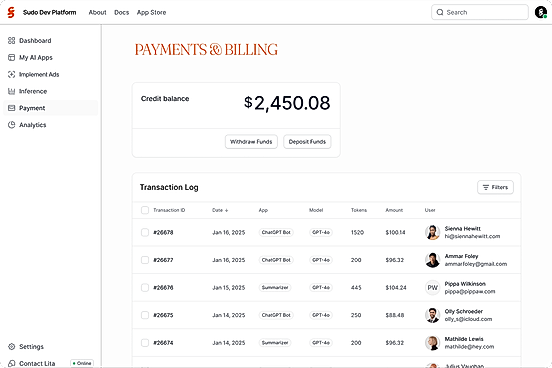
Task: Click Mathilde Lewis's avatar photo
Action: 432,343
